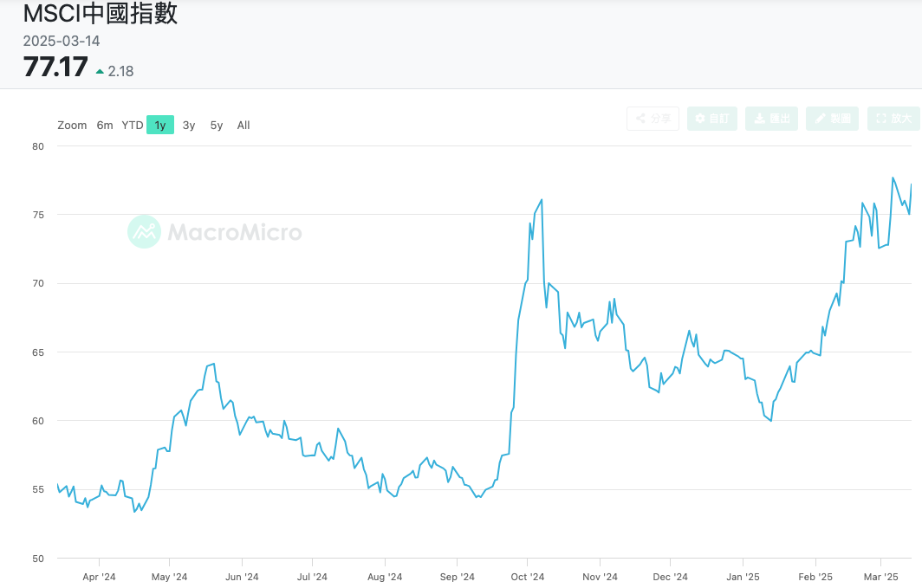Click the MSCI中國指數 chart title
This screenshot has height=588, width=922.
pos(101,14)
